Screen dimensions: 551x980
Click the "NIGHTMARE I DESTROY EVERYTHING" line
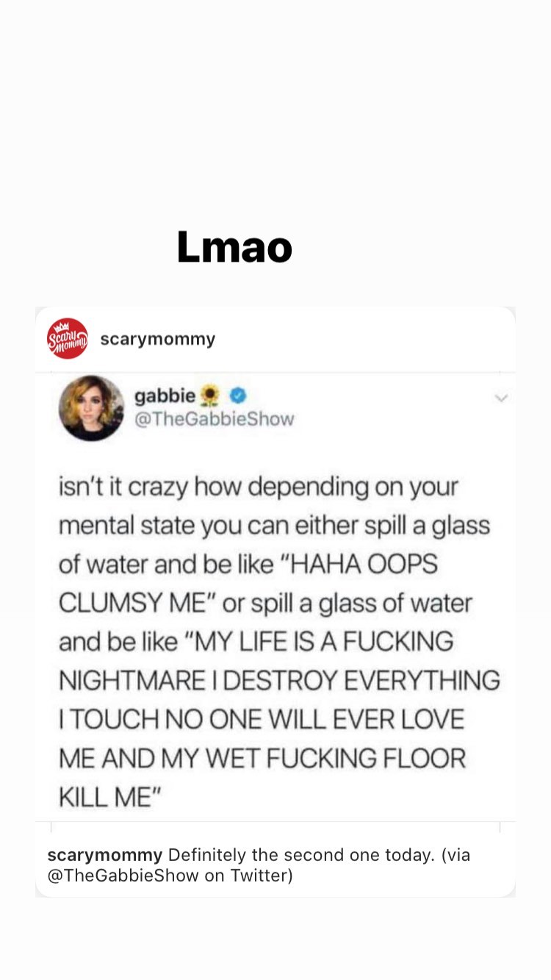(x=279, y=680)
